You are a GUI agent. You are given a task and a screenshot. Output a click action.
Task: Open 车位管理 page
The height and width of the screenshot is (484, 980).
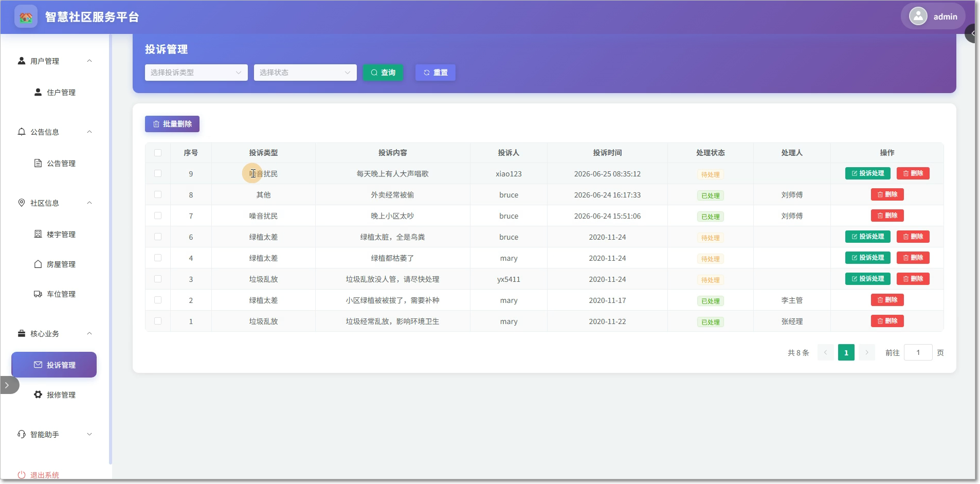tap(54, 294)
